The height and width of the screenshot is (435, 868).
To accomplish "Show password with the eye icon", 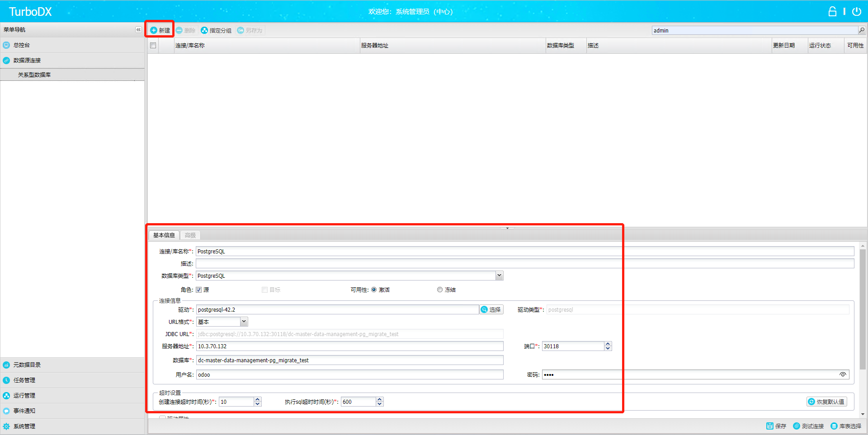I will coord(843,374).
